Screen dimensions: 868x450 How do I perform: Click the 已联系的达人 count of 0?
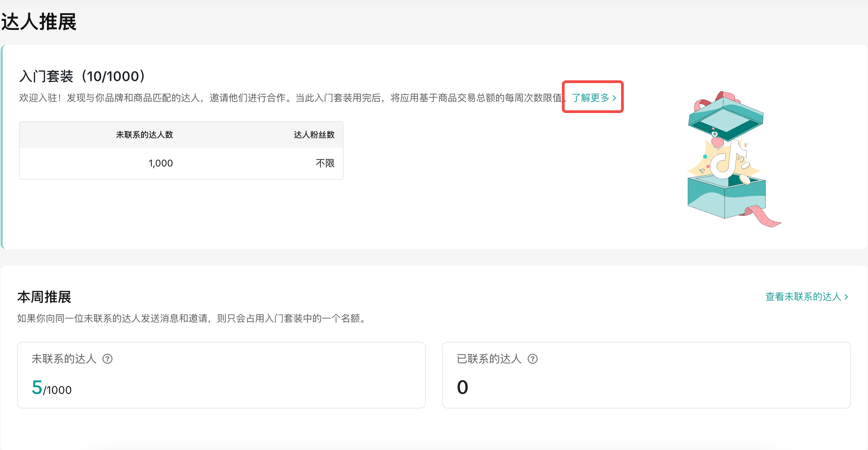coord(462,387)
